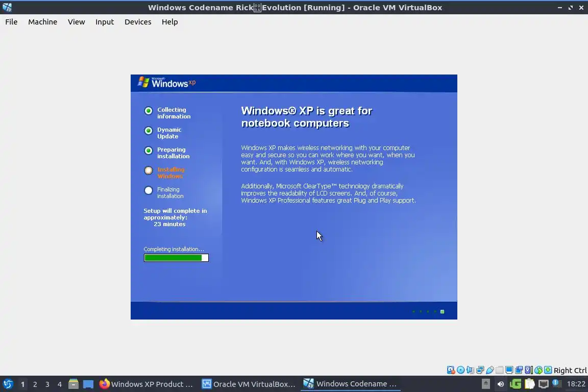Click the network adapters status icon

(480, 370)
